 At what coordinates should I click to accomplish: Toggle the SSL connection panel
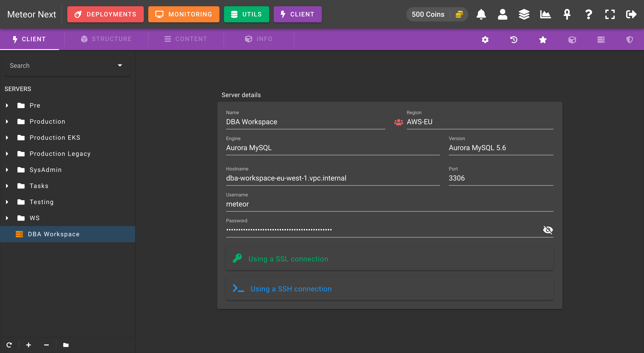[390, 259]
